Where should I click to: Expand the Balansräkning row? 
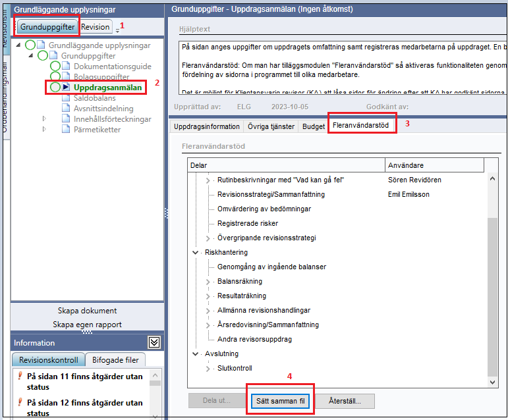point(208,282)
